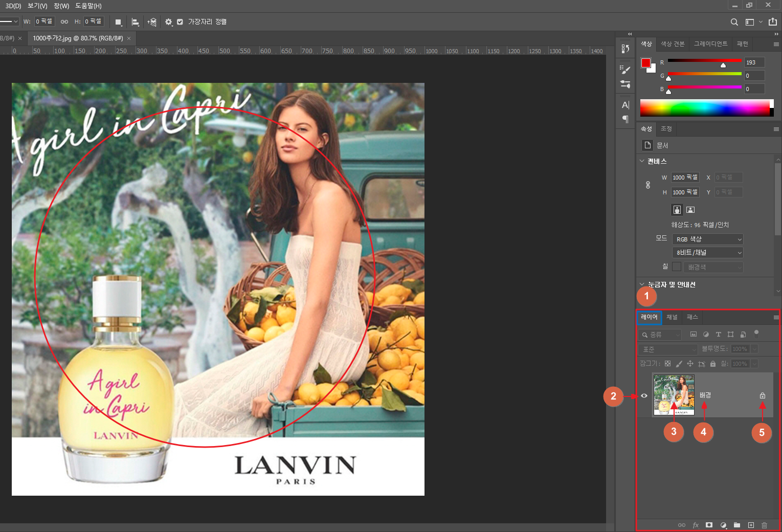Click the share icon top right
The width and height of the screenshot is (782, 532).
[x=773, y=22]
